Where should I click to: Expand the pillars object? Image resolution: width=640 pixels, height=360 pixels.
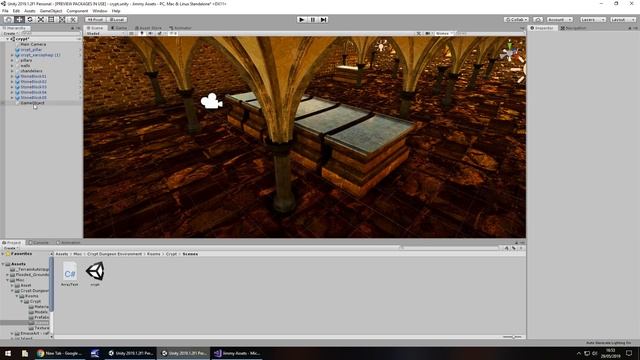click(12, 60)
